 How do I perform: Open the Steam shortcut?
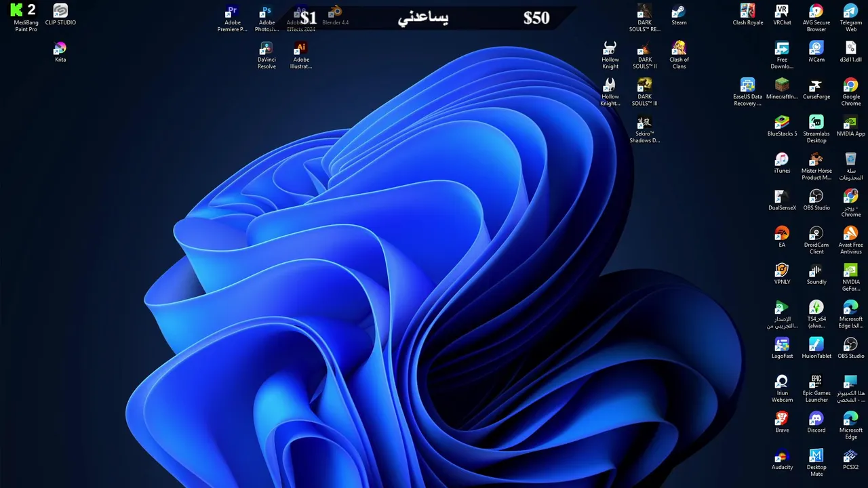click(x=679, y=14)
